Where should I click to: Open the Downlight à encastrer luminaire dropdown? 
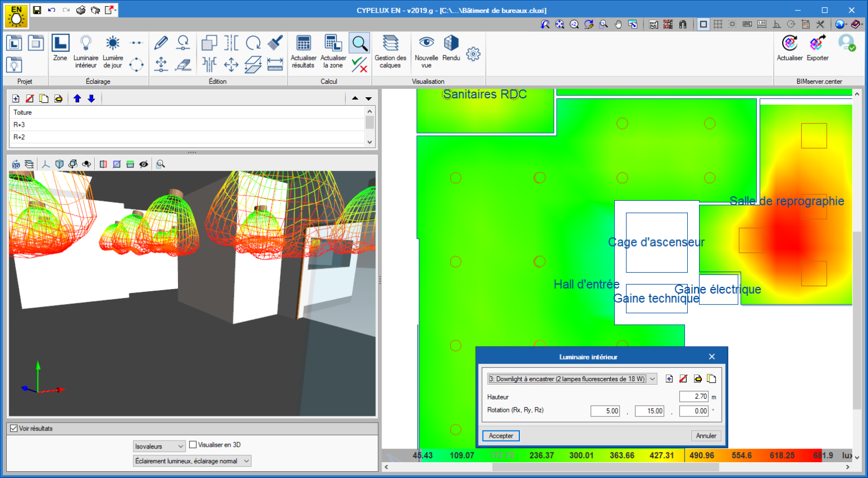pyautogui.click(x=572, y=379)
